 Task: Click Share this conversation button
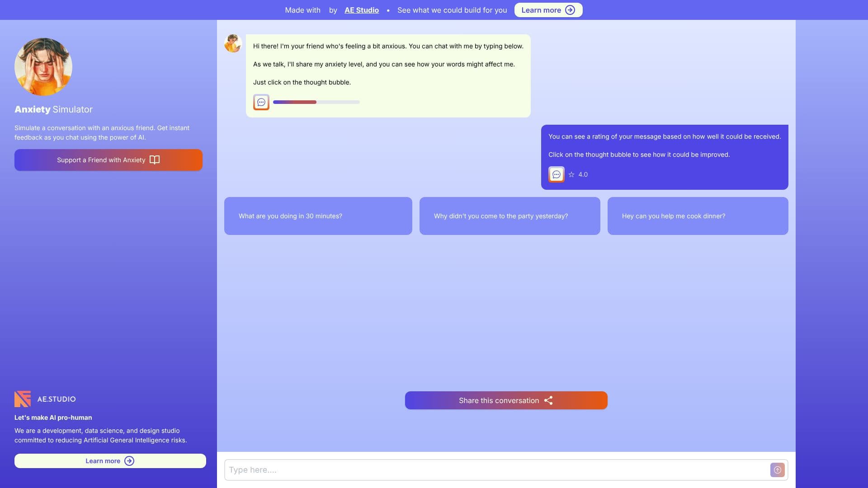pyautogui.click(x=506, y=400)
